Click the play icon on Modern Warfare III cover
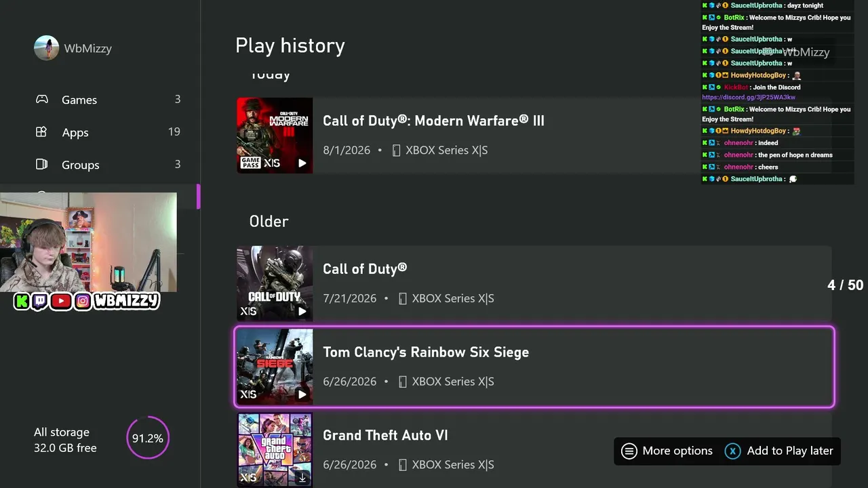The height and width of the screenshot is (488, 868). point(302,163)
